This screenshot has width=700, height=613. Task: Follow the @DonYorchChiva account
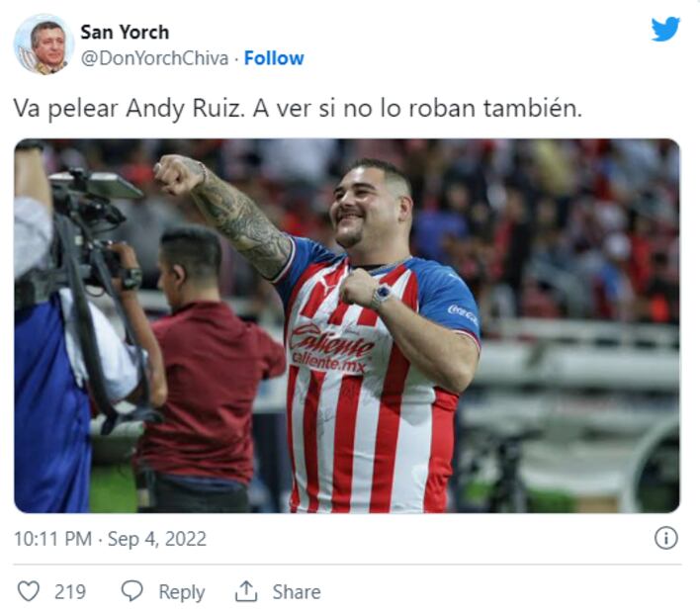pyautogui.click(x=274, y=58)
